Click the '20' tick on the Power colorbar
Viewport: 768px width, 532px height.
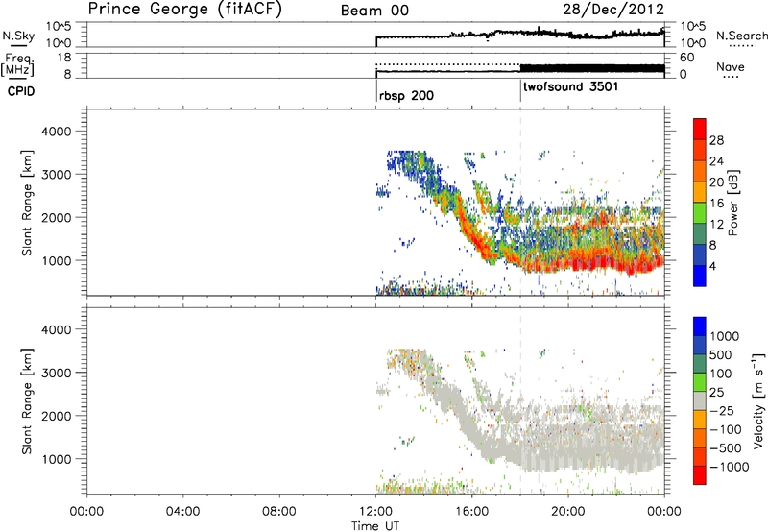coord(716,182)
